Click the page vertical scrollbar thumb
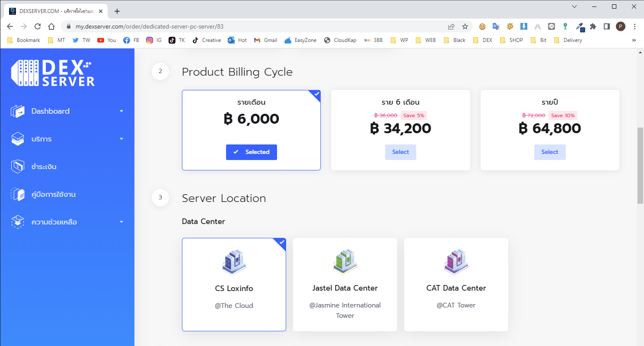Screen dimensions: 644x346 [x=640, y=165]
